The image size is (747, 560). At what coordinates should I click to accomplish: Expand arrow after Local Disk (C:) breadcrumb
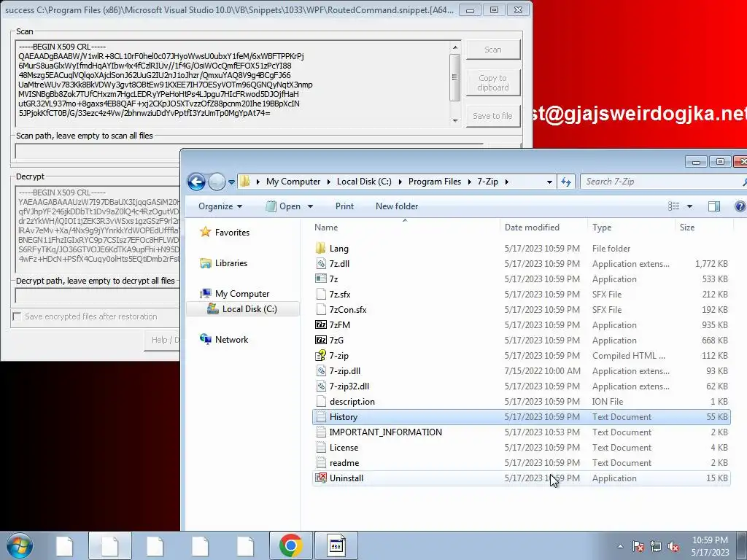tap(400, 182)
